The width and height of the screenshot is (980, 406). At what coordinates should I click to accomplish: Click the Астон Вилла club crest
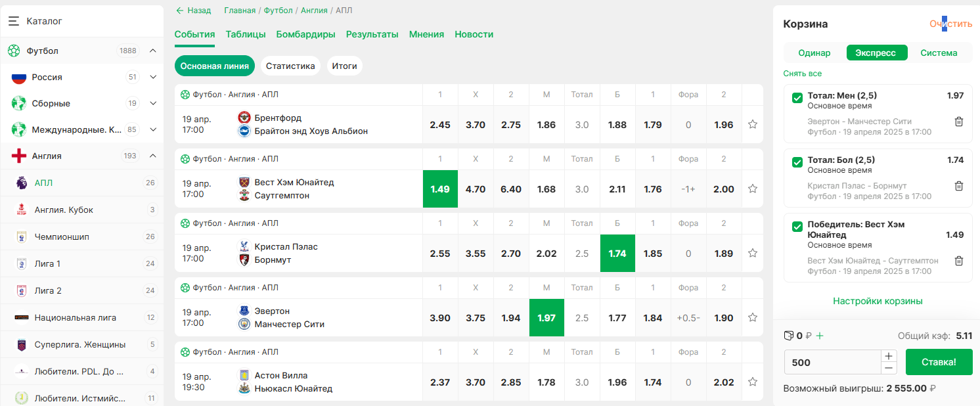point(244,375)
